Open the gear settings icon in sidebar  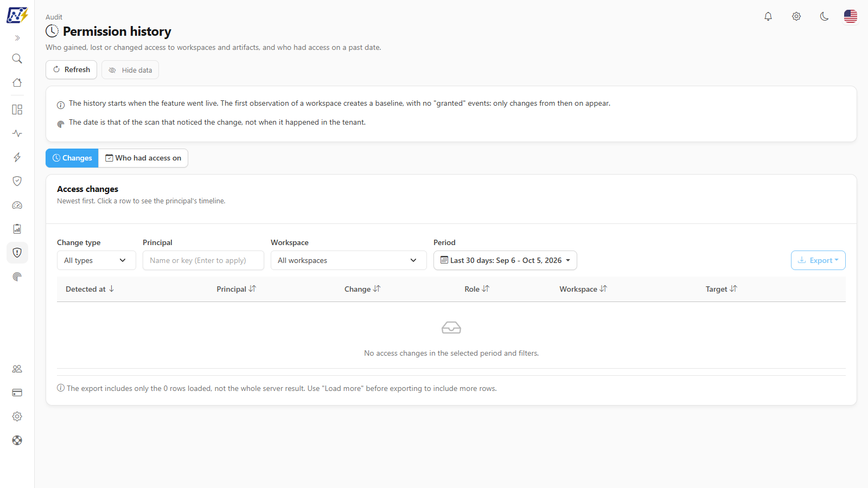click(x=17, y=416)
